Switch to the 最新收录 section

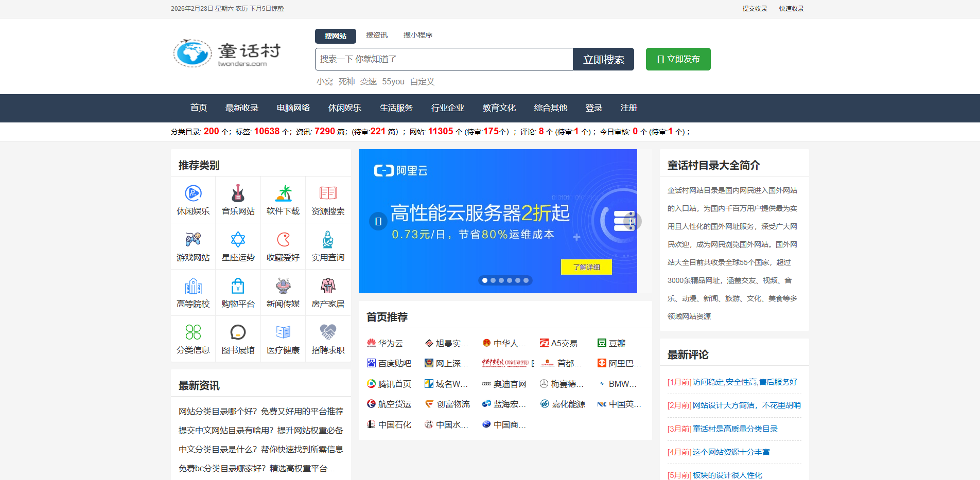point(242,108)
